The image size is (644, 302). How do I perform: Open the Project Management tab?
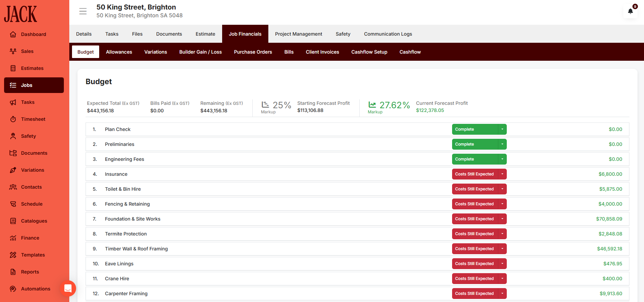[299, 34]
